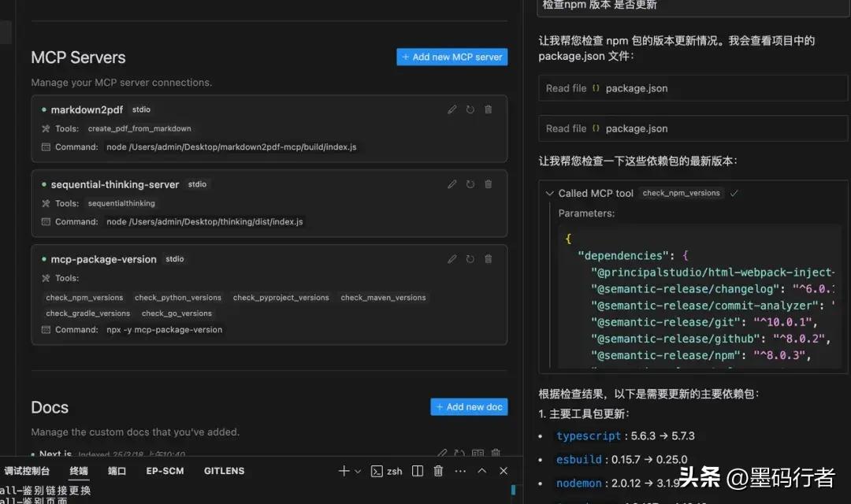This screenshot has width=851, height=504.
Task: Open a new terminal with the plus icon
Action: pyautogui.click(x=344, y=470)
